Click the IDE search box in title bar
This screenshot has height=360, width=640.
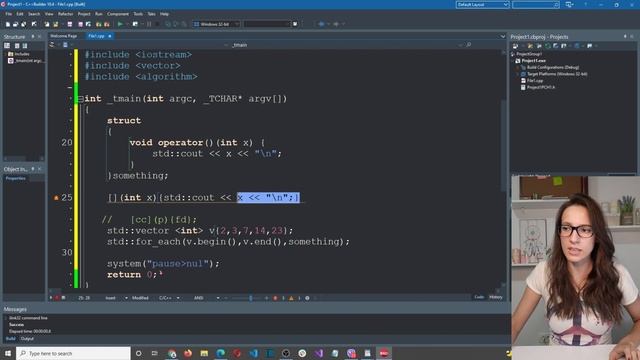(536, 4)
